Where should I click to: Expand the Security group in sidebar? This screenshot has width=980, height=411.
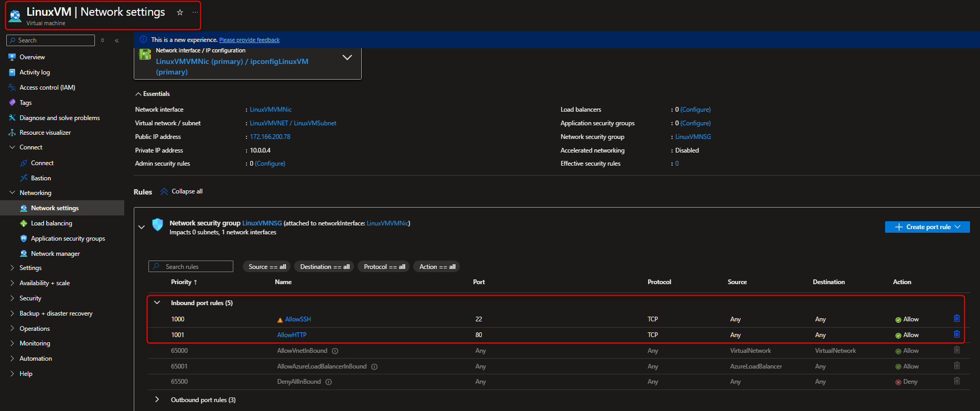click(x=12, y=298)
